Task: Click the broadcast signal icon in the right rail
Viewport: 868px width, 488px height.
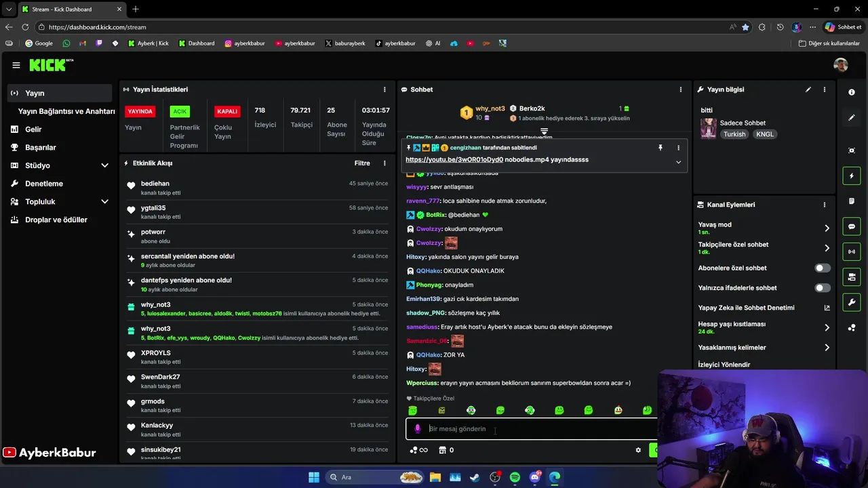Action: (852, 251)
